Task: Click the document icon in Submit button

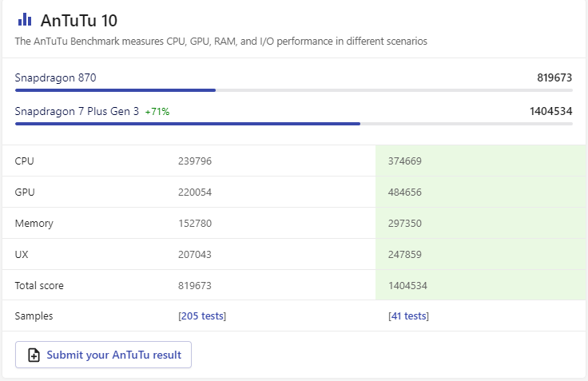Action: [x=34, y=355]
